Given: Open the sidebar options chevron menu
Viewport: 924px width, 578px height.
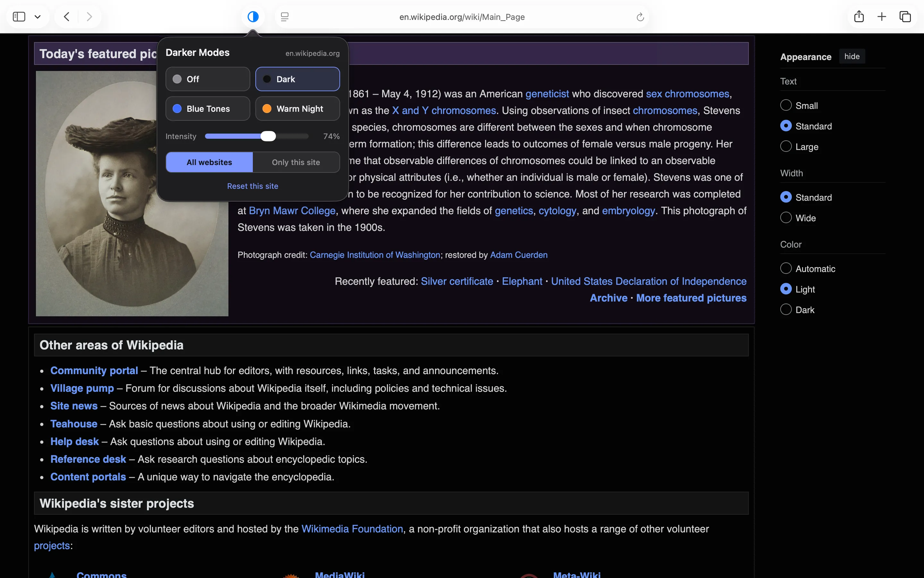Looking at the screenshot, I should [x=38, y=17].
